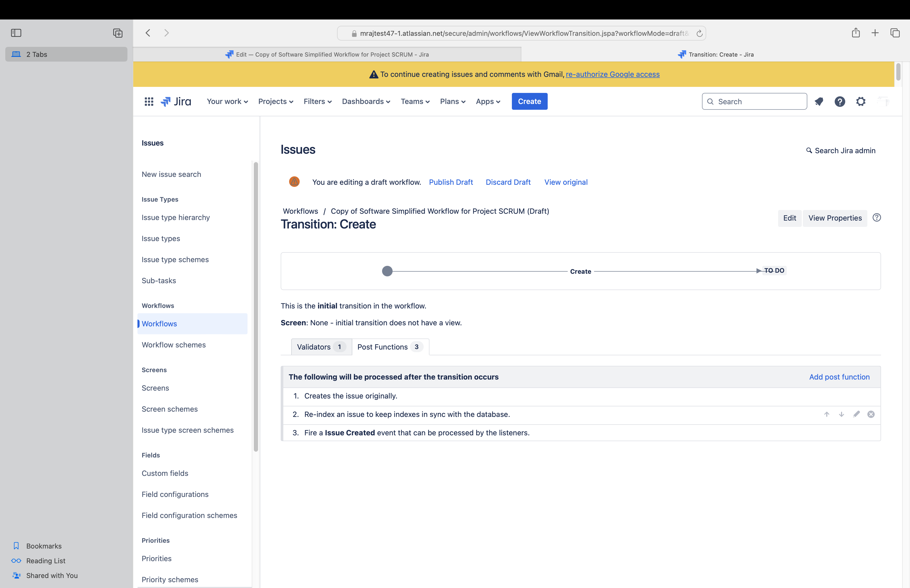The height and width of the screenshot is (588, 910).
Task: Select Workflow schemes in the sidebar
Action: pyautogui.click(x=174, y=344)
